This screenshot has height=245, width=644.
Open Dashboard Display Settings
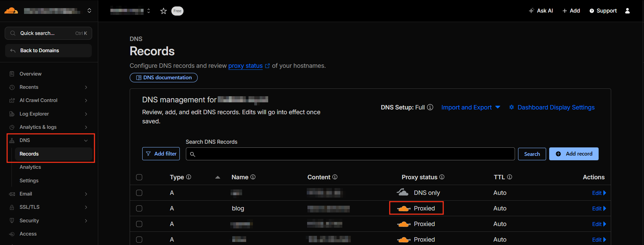click(x=552, y=107)
